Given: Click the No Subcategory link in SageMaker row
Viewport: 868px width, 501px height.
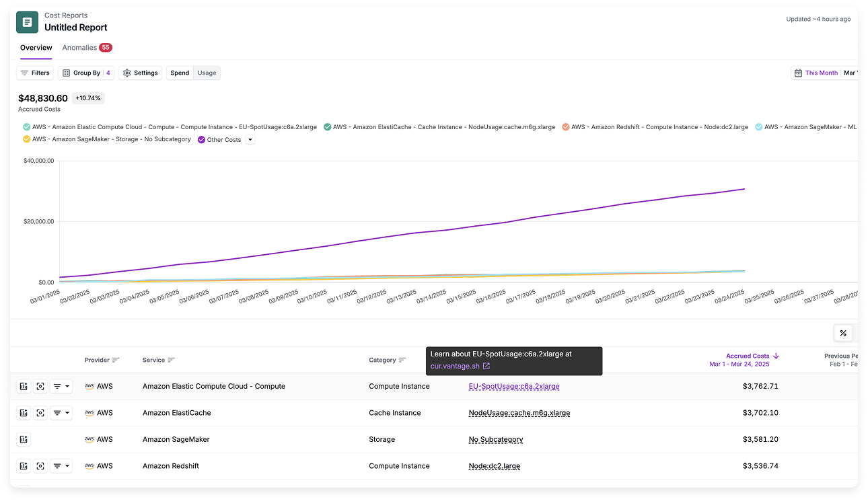Looking at the screenshot, I should point(496,439).
